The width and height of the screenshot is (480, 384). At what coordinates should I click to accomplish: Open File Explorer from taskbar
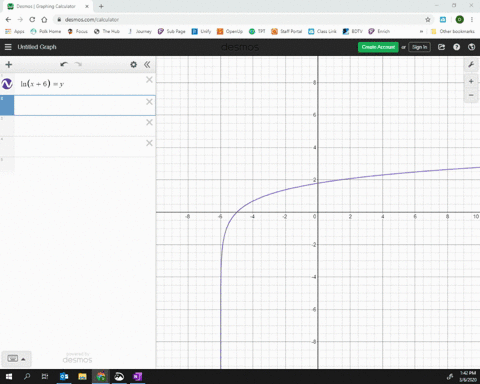coord(82,377)
